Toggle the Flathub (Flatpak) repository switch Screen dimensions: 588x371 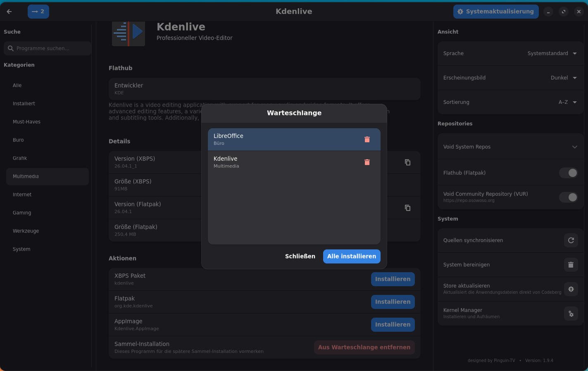569,173
